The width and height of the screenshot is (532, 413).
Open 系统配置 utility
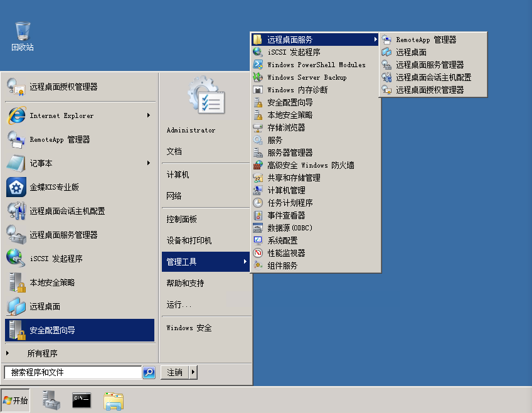click(x=315, y=240)
